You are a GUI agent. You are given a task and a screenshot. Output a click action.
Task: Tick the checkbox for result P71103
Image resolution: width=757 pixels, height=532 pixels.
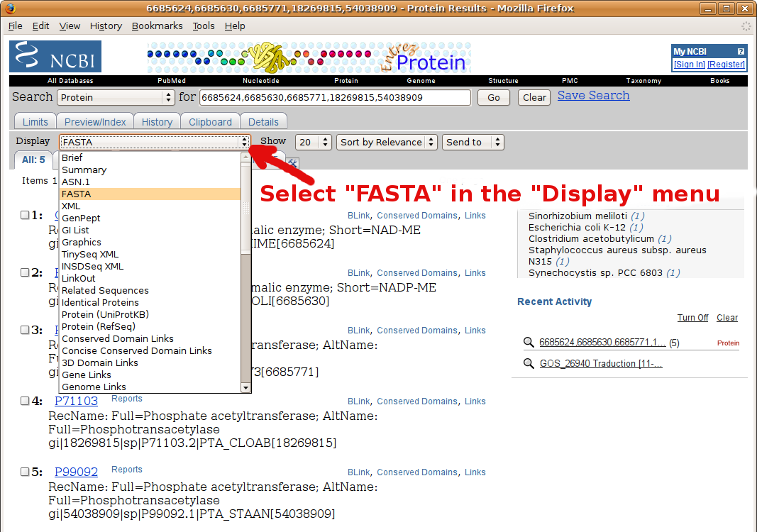pos(25,401)
